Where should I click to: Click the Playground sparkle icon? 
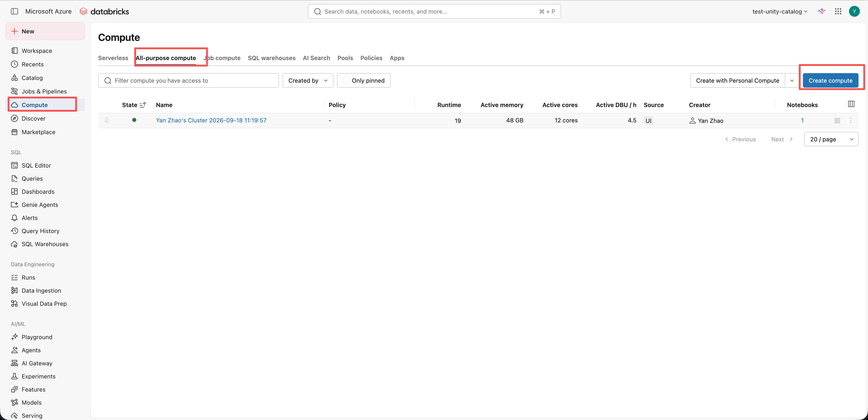pyautogui.click(x=14, y=337)
